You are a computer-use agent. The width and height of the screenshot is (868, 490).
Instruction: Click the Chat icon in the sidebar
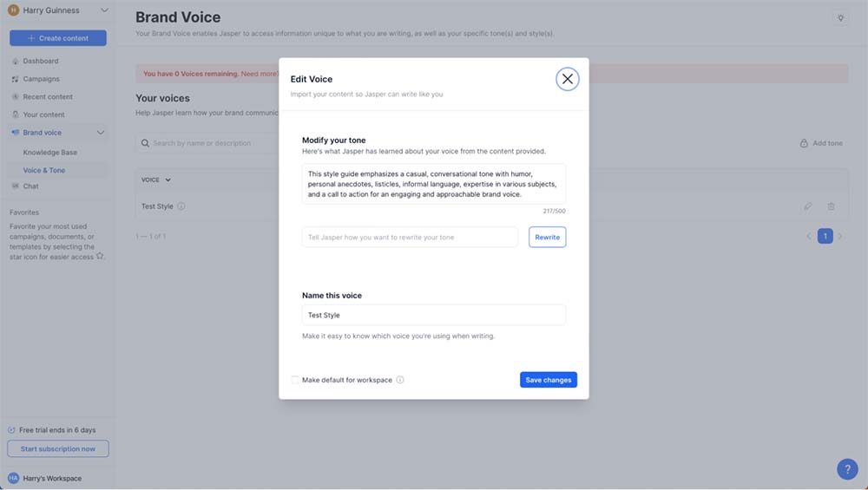[x=15, y=186]
